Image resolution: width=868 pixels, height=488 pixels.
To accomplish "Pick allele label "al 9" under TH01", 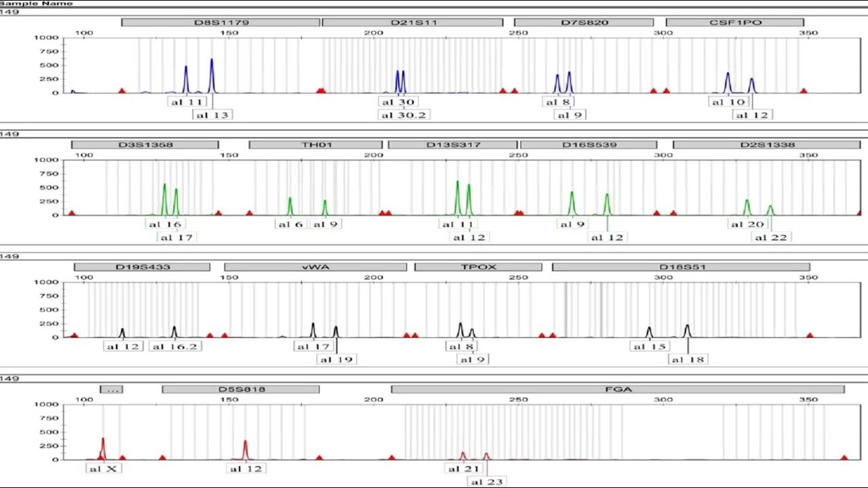I will pyautogui.click(x=325, y=224).
